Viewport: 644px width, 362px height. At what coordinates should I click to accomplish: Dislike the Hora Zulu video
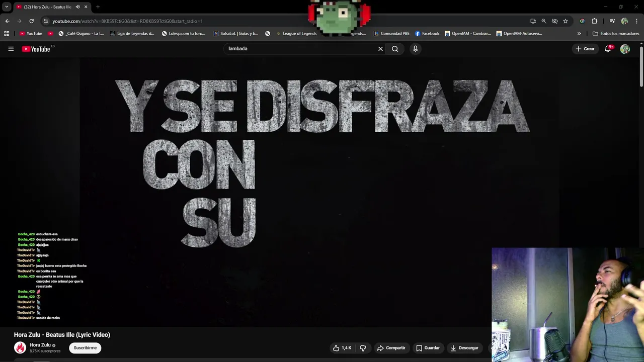[x=363, y=348]
